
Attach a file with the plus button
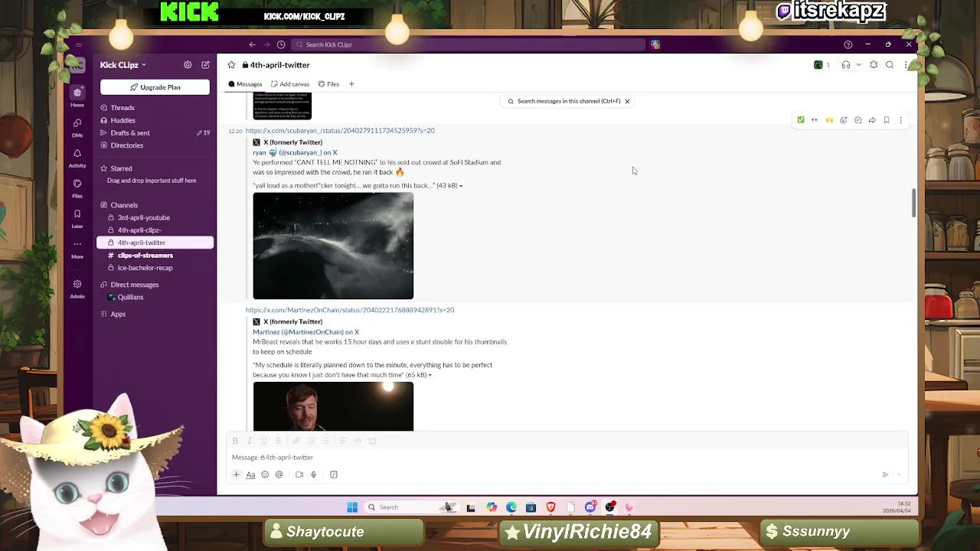(x=236, y=474)
